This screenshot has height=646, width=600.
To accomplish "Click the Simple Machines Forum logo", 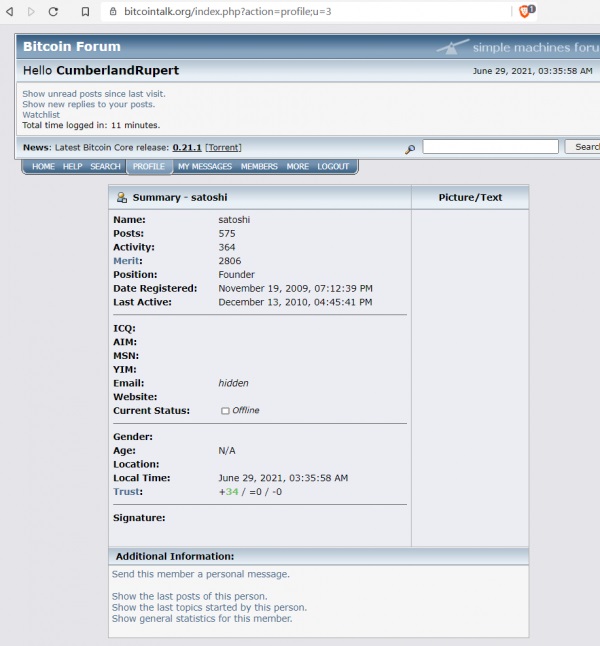I will coord(517,47).
